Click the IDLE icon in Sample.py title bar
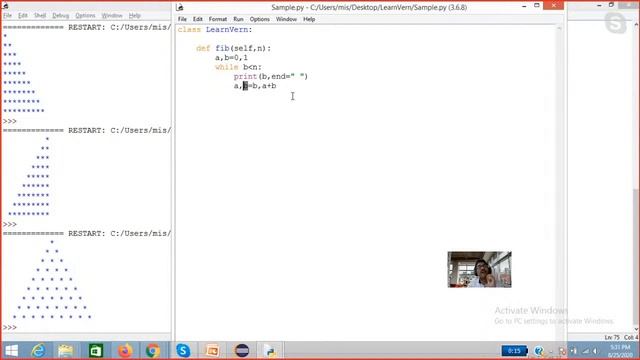The image size is (640, 360). [180, 7]
